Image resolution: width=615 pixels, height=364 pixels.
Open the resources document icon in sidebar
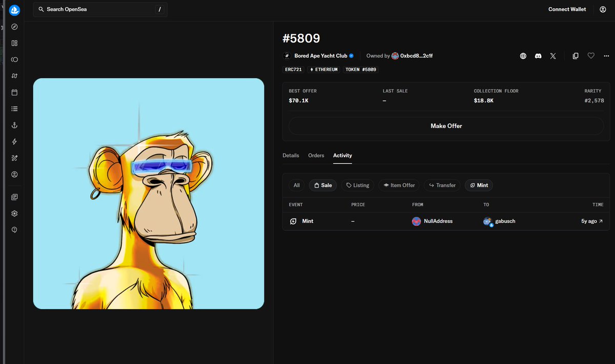coord(14,197)
